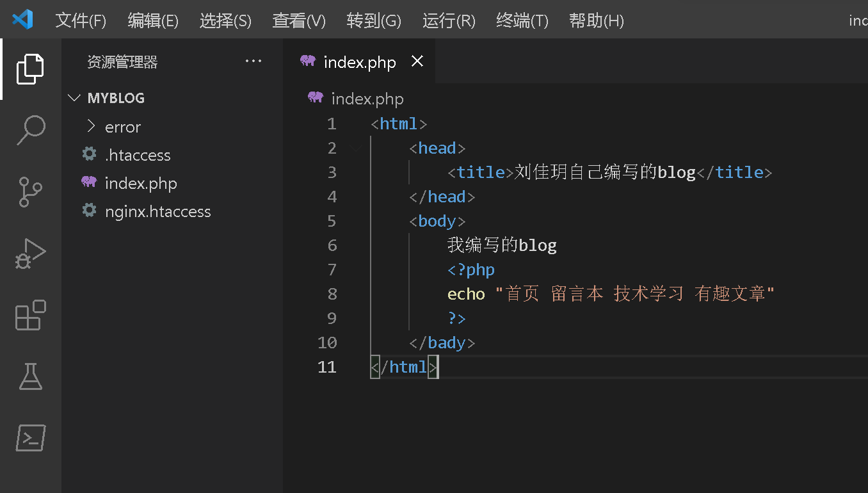Image resolution: width=868 pixels, height=493 pixels.
Task: Open the Search view icon
Action: tap(30, 130)
